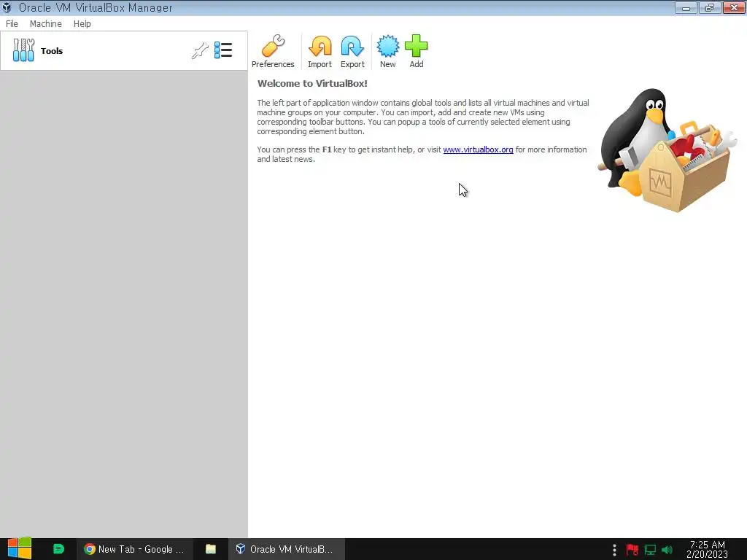Switch to New Tab Google Chrome window
Viewport: 747px width, 560px height.
pyautogui.click(x=134, y=549)
